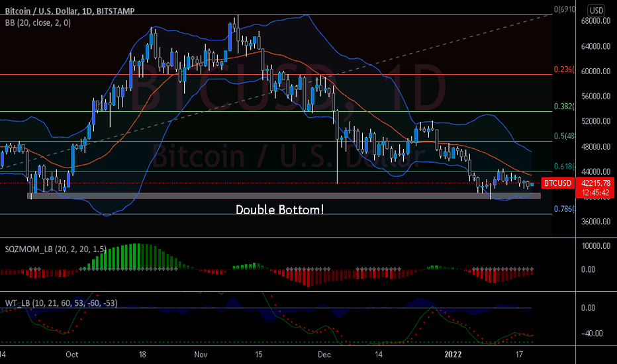Click the 2022 label on time axis
617x364 pixels.
coord(453,355)
